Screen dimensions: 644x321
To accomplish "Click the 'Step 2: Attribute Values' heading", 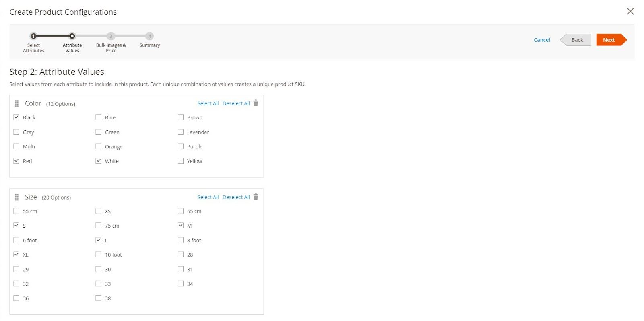I will 57,72.
